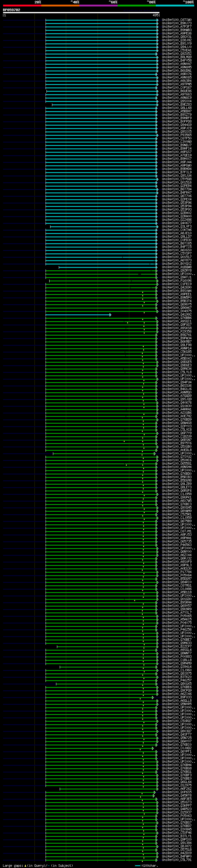This screenshot has height=868, width=197.
Task: Open hit UniRef100_A9NX65
Action: point(177,78)
